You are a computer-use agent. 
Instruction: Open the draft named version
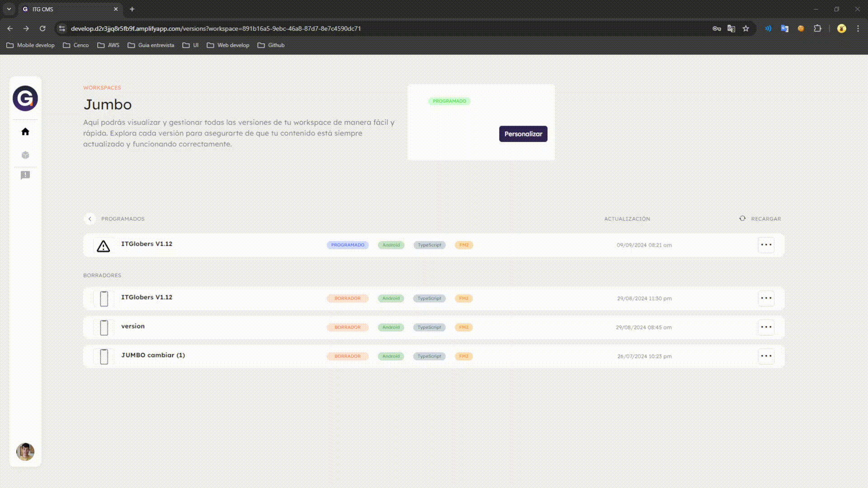click(x=133, y=326)
